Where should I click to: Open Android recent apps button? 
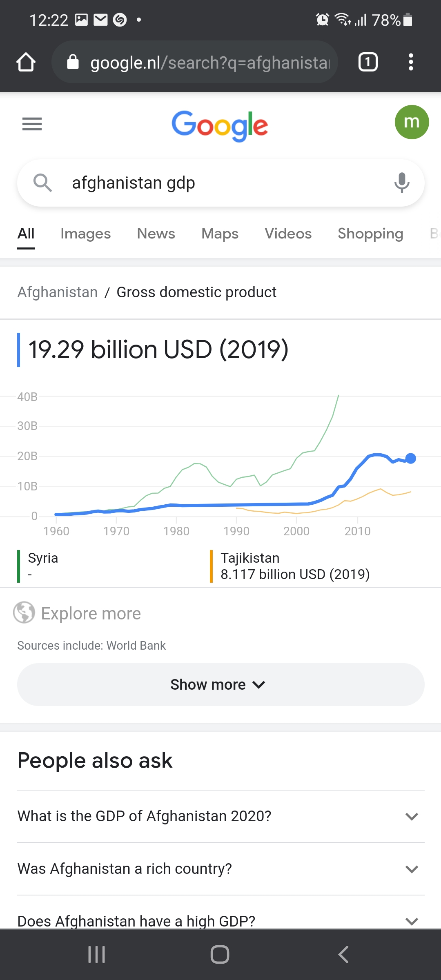[97, 954]
